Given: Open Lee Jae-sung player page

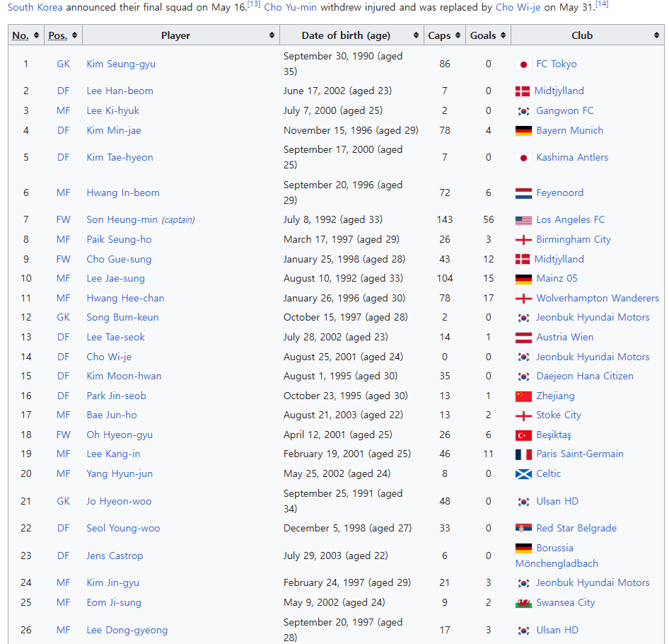Looking at the screenshot, I should pyautogui.click(x=115, y=278).
